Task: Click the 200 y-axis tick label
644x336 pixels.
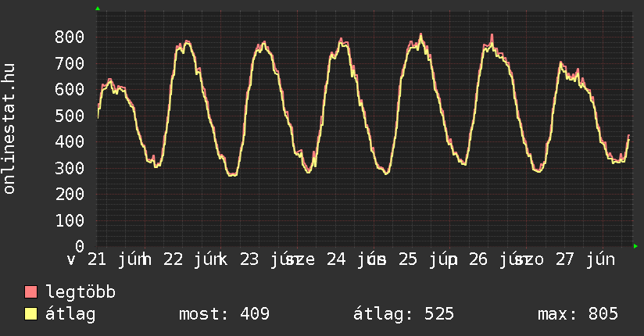Action: point(70,195)
